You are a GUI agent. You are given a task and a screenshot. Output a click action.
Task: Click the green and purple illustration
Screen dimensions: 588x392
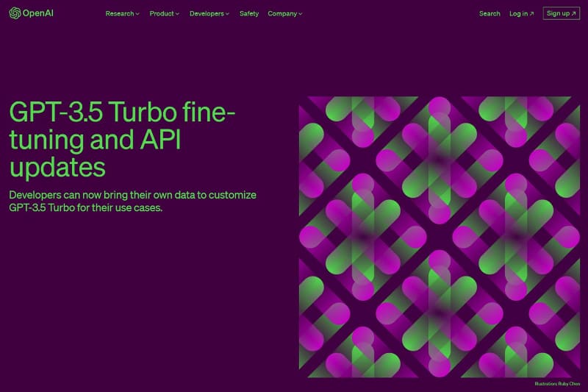439,237
